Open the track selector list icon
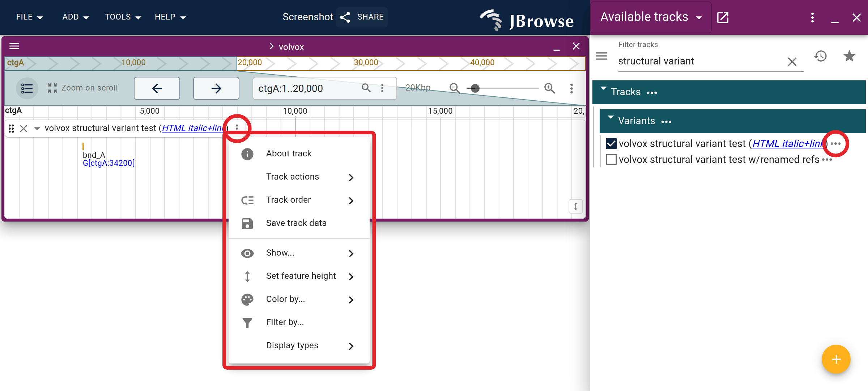 point(27,88)
